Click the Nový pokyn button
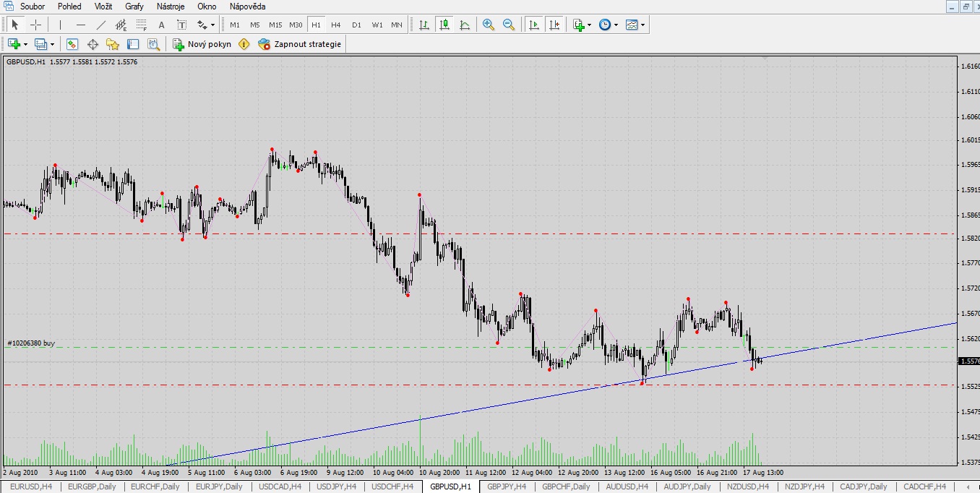The height and width of the screenshot is (493, 980). tap(202, 44)
